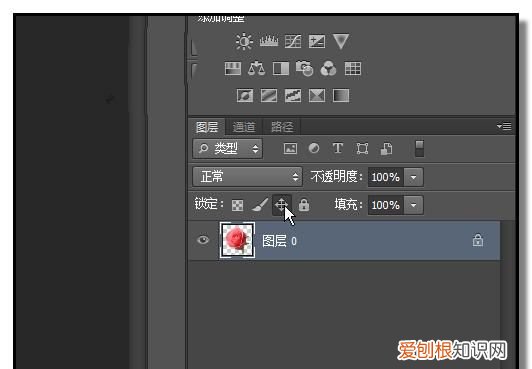Filter layers by smart objects

point(386,149)
